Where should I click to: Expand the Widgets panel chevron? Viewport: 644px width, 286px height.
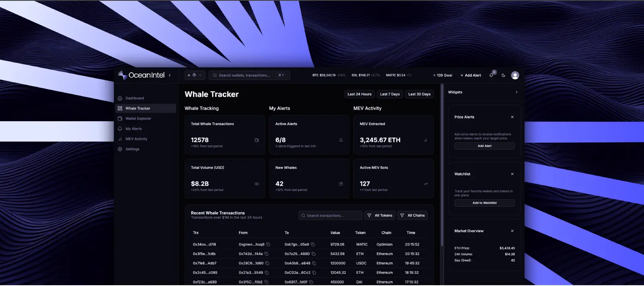tap(517, 92)
